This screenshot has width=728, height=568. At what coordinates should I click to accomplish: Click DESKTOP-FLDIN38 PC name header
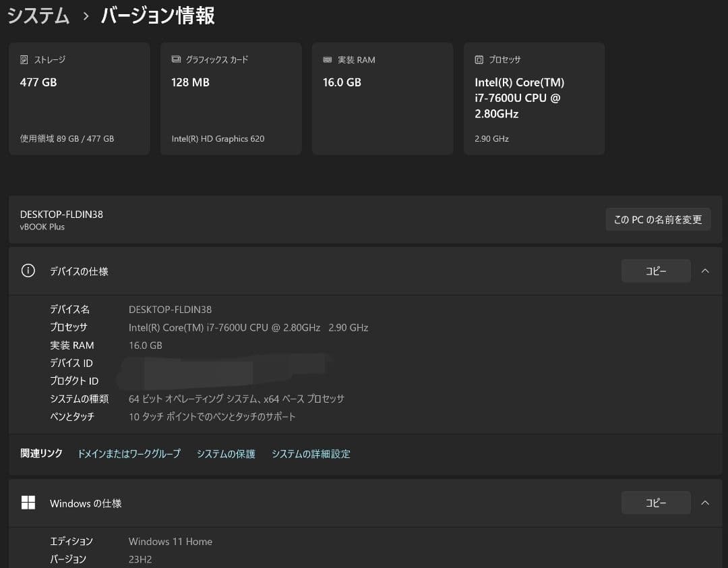tap(61, 215)
